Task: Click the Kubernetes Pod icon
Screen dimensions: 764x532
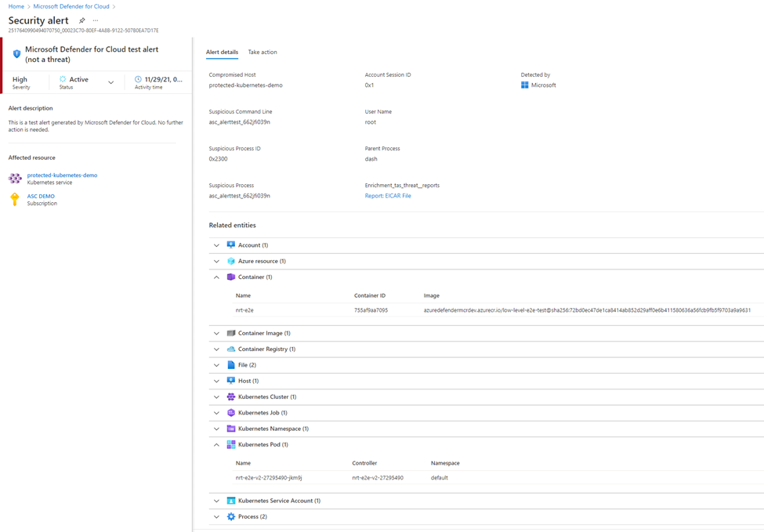Action: coord(231,444)
